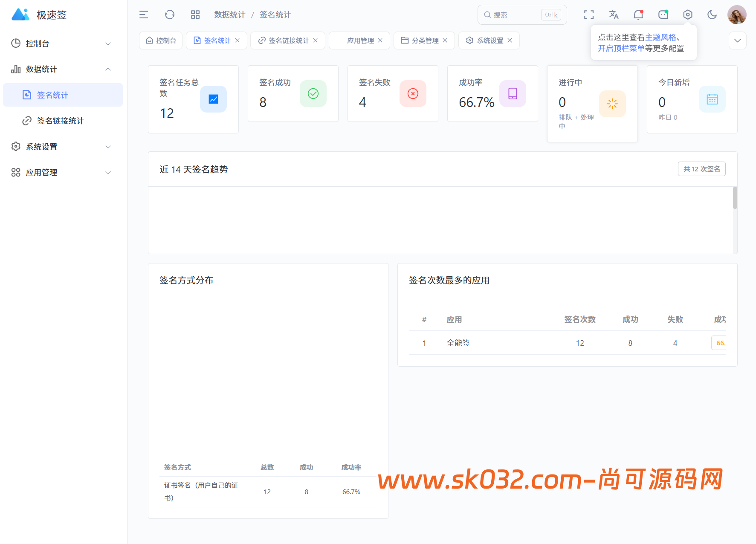Select 签名链接统计 in sidebar
Image resolution: width=756 pixels, height=544 pixels.
(x=63, y=121)
